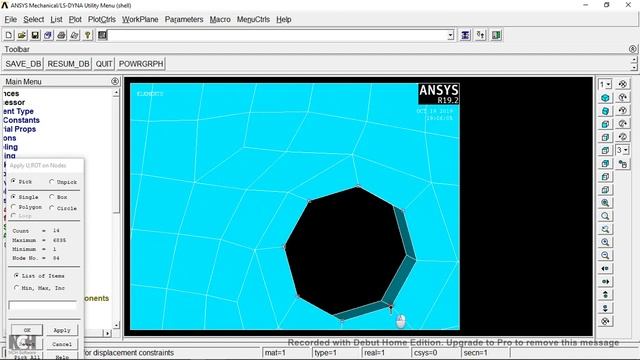Click the ANSYS command input box
Viewport: 640px width, 360px height.
(x=278, y=36)
